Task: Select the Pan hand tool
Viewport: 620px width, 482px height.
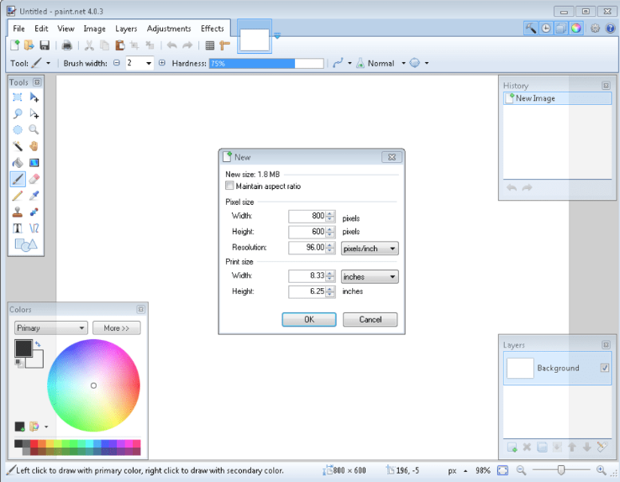Action: tap(34, 146)
